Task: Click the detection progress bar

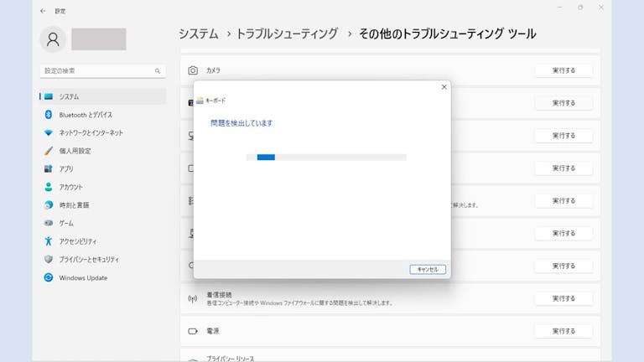Action: click(x=326, y=158)
